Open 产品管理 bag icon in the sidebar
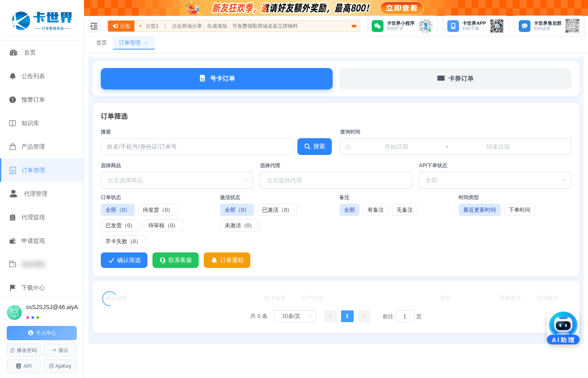 [13, 147]
